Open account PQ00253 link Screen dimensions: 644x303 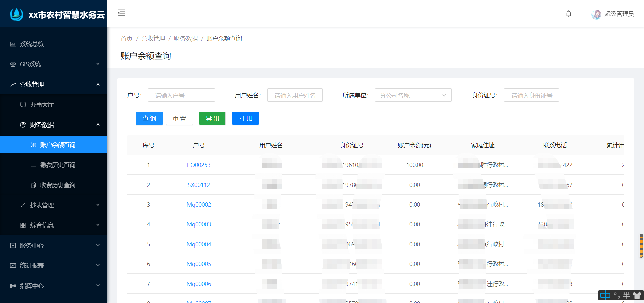click(199, 165)
